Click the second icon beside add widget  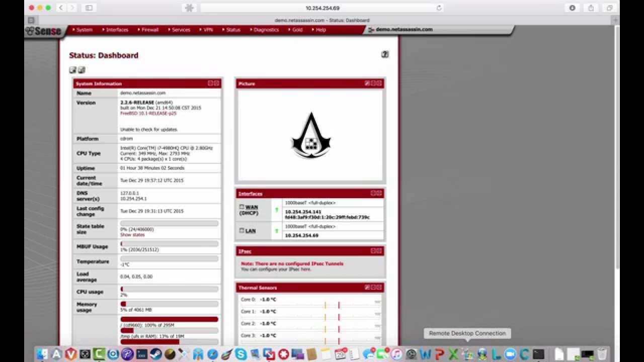(82, 70)
